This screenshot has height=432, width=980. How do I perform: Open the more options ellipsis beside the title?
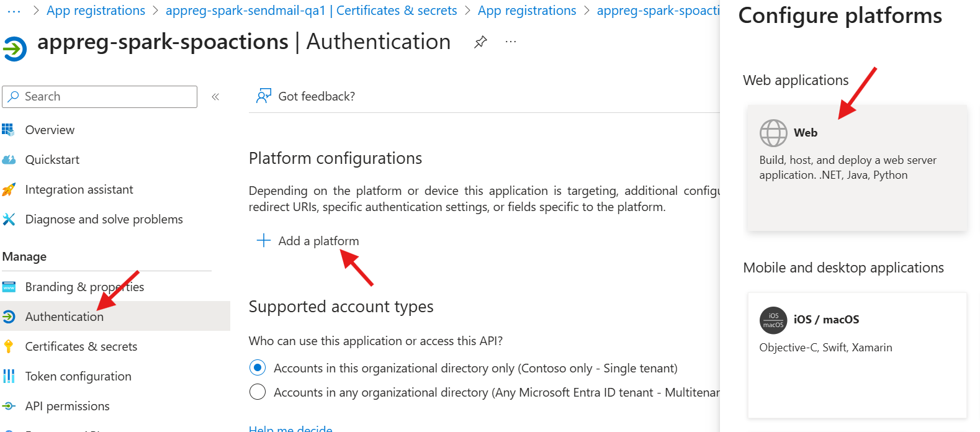(511, 42)
